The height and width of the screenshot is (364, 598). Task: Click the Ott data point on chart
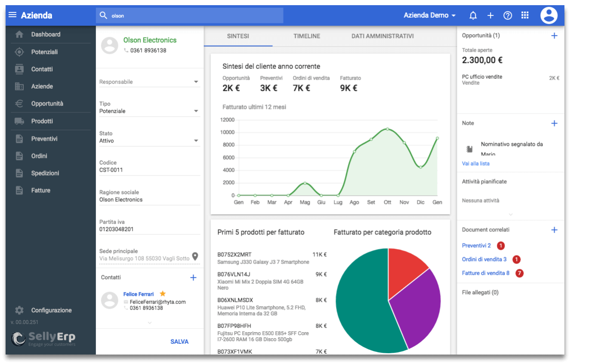388,129
